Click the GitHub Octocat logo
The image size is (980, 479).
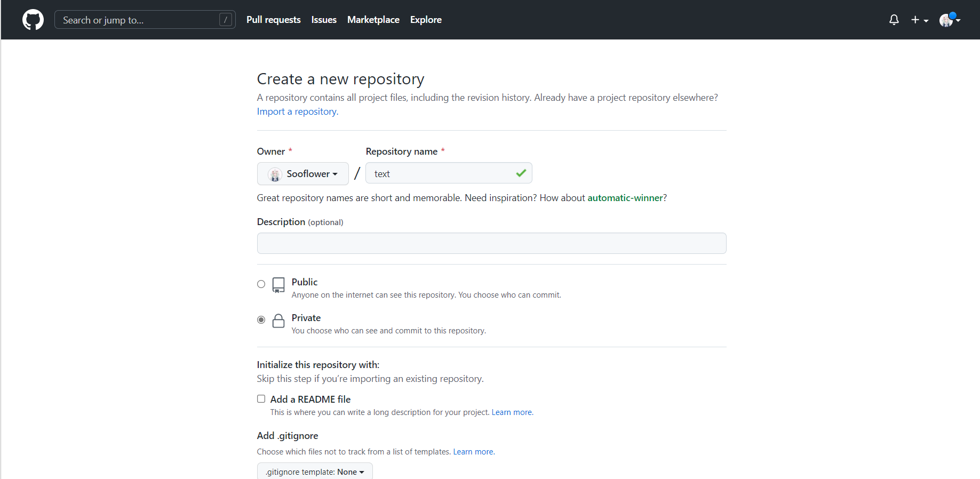(33, 20)
